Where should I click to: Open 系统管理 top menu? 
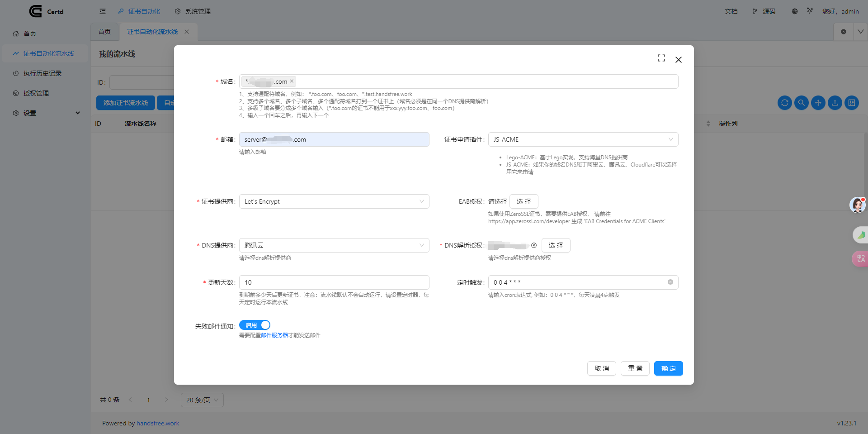193,11
